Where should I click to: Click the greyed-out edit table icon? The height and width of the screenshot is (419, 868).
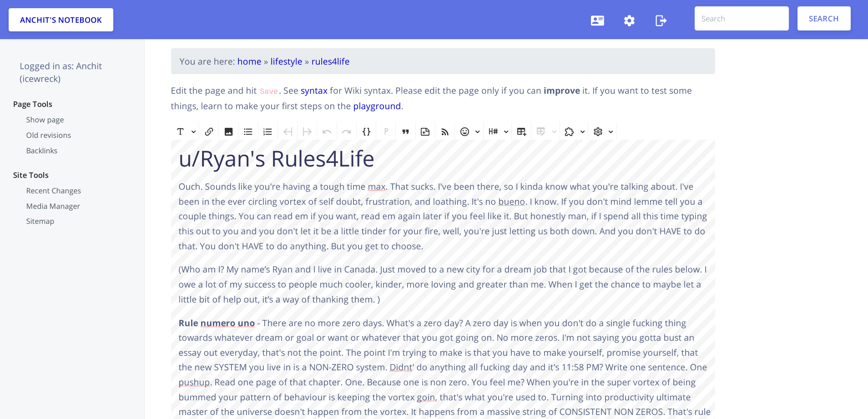tap(541, 131)
